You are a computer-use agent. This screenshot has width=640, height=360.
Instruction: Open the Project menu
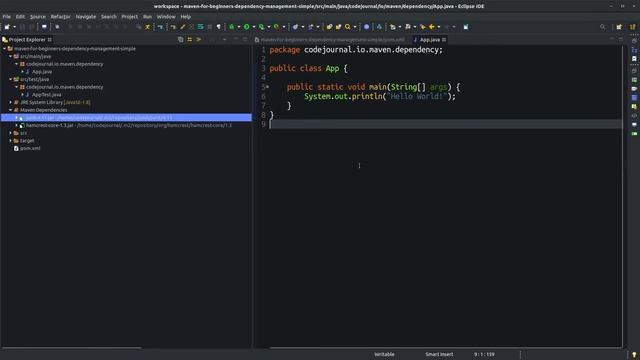(129, 17)
